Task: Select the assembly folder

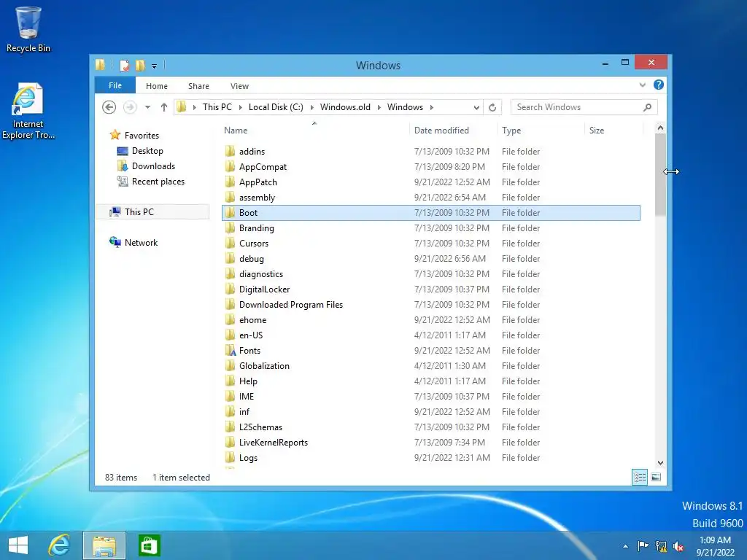Action: coord(258,197)
